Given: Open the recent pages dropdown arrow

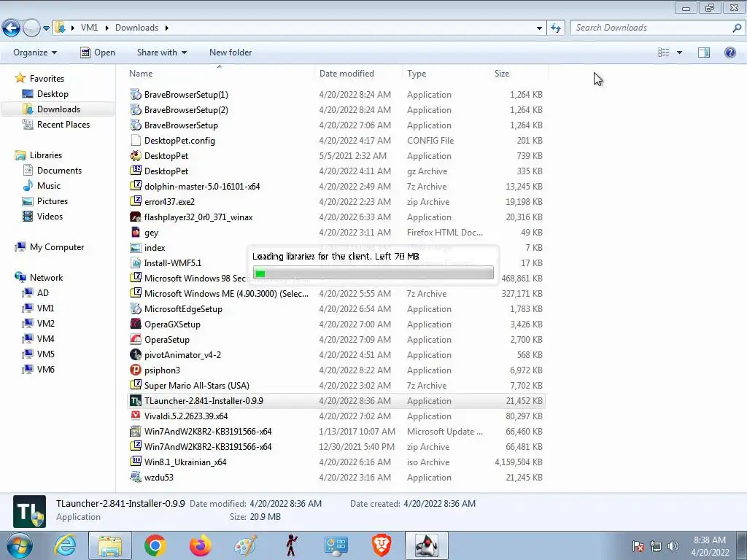Looking at the screenshot, I should pos(46,28).
